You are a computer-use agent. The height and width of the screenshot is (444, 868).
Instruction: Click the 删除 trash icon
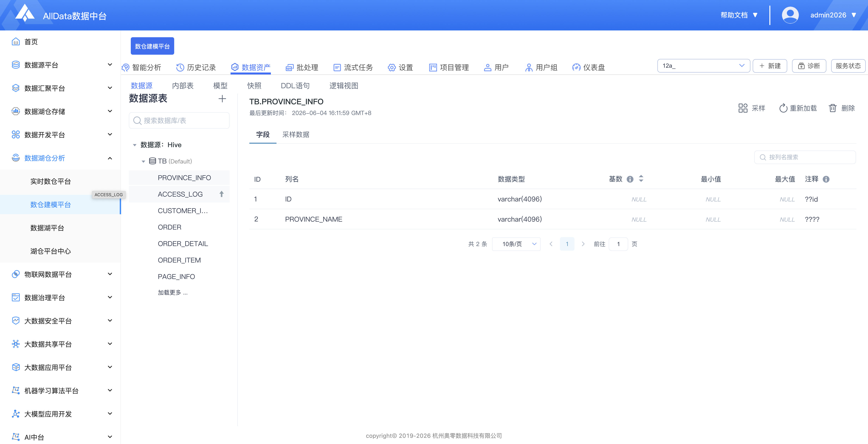(x=832, y=108)
